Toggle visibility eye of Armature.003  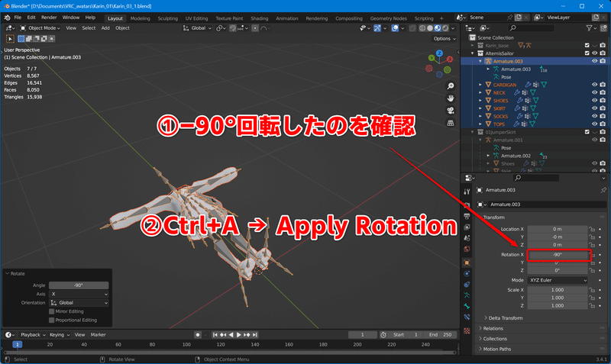[x=595, y=61]
